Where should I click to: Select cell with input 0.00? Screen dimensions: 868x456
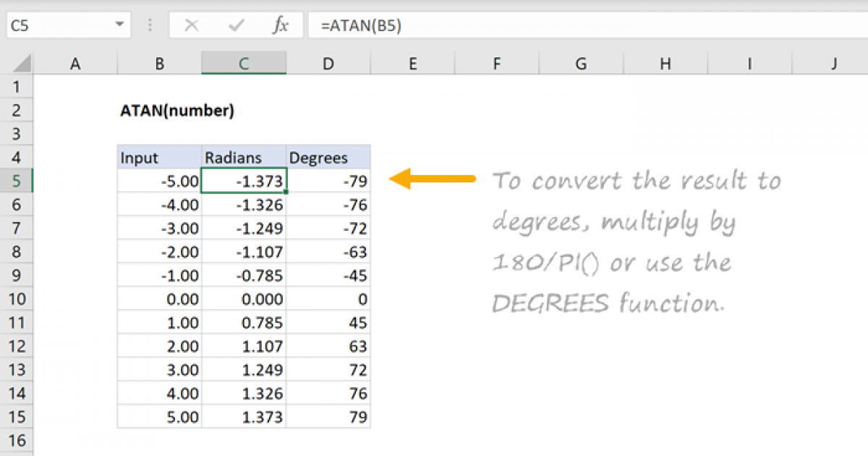point(159,299)
